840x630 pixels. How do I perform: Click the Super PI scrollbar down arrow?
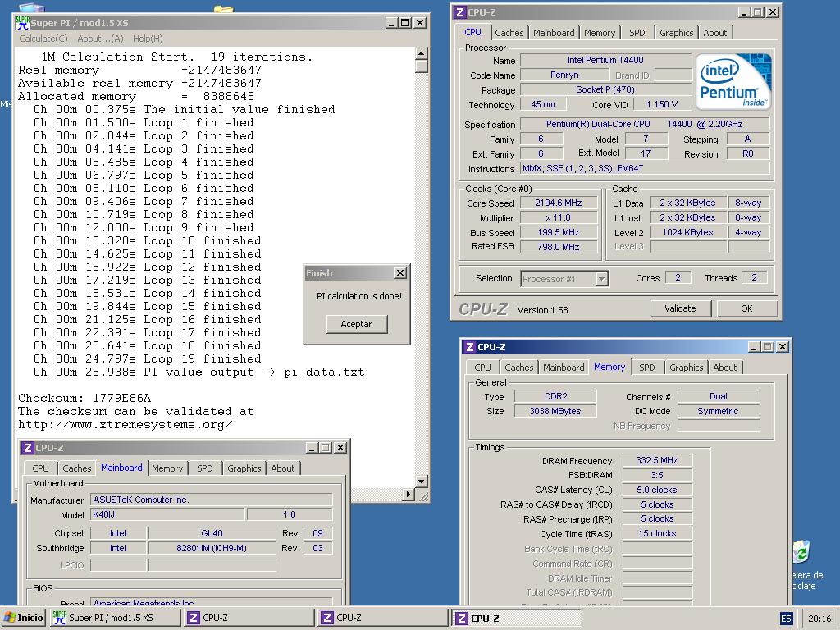(422, 482)
